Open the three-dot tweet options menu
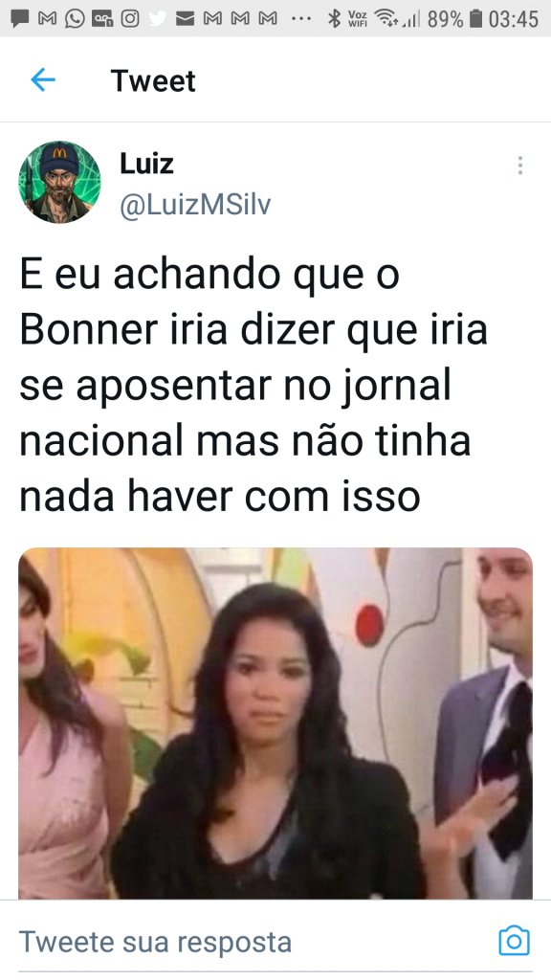The image size is (551, 980). point(519,165)
